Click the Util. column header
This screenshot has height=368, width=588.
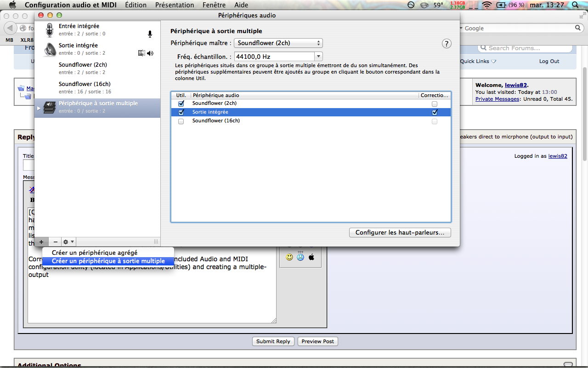click(181, 95)
